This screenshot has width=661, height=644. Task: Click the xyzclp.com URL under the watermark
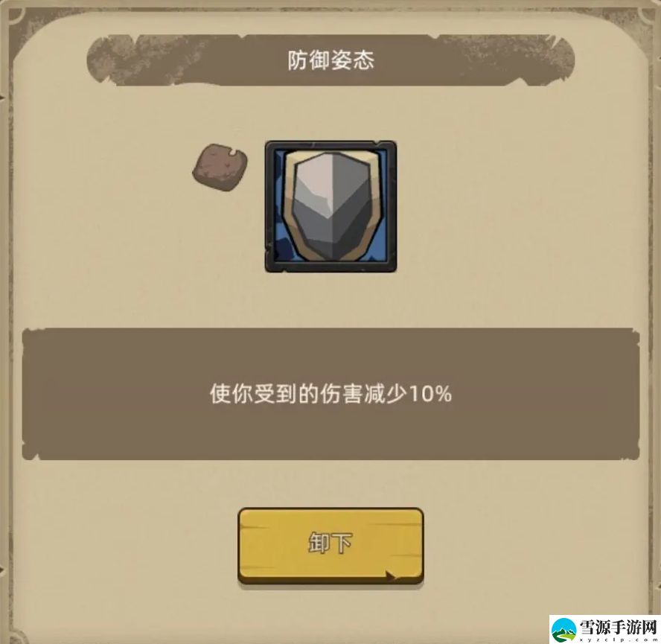[619, 640]
